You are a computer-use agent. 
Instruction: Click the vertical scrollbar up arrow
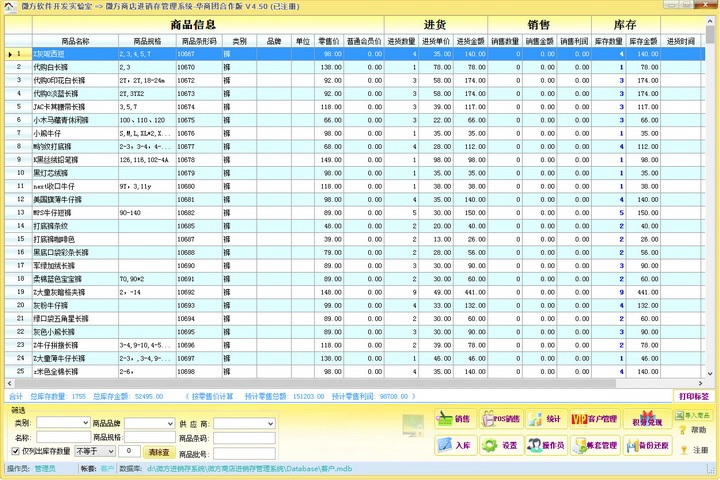710,21
